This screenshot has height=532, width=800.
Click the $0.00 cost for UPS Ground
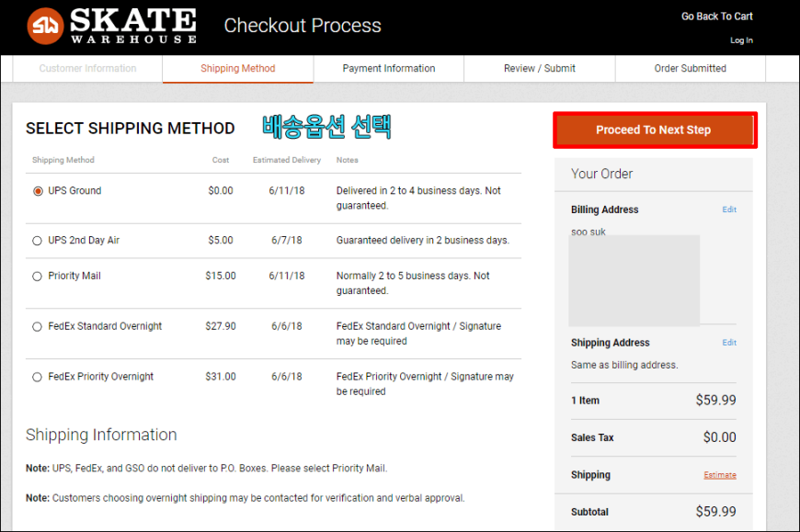[x=221, y=190]
